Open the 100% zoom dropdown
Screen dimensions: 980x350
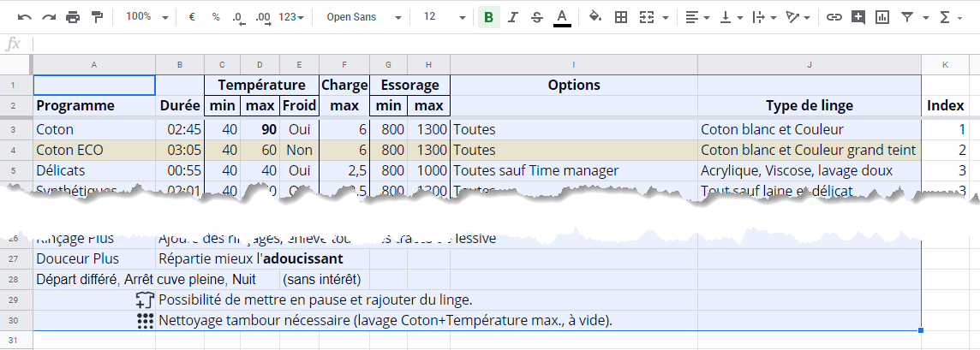point(146,17)
